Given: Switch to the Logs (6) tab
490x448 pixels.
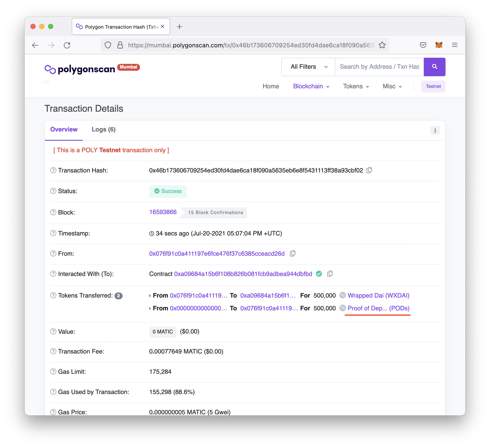Looking at the screenshot, I should (103, 130).
